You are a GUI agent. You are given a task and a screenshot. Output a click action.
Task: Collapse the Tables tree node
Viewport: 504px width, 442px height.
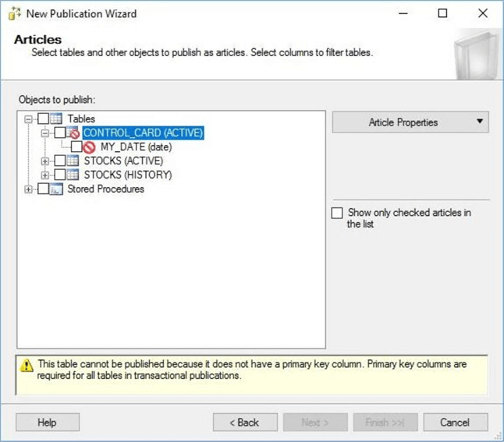click(28, 119)
